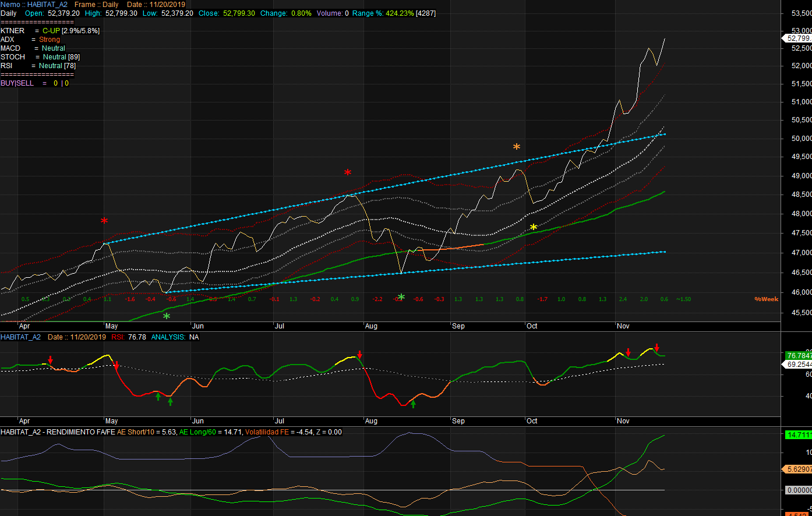
Task: Click the MACD Neutral indicator status
Action: (x=33, y=48)
